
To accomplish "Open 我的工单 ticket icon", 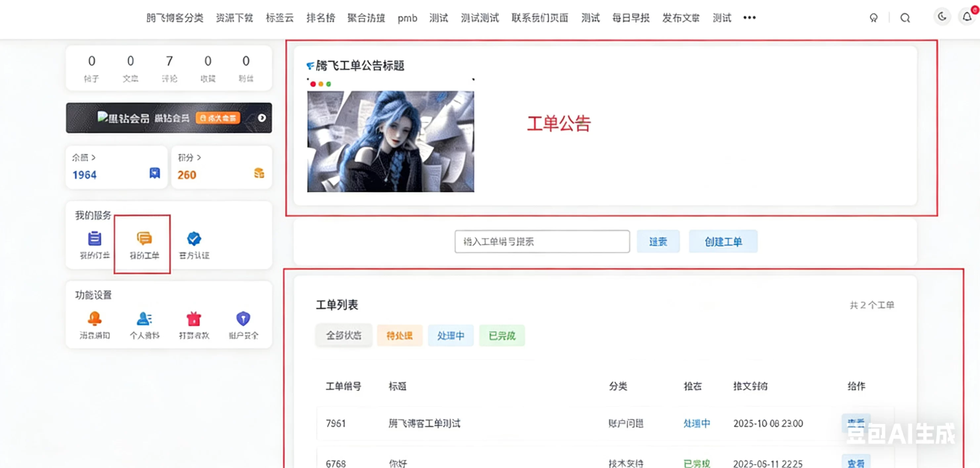I will click(x=143, y=239).
